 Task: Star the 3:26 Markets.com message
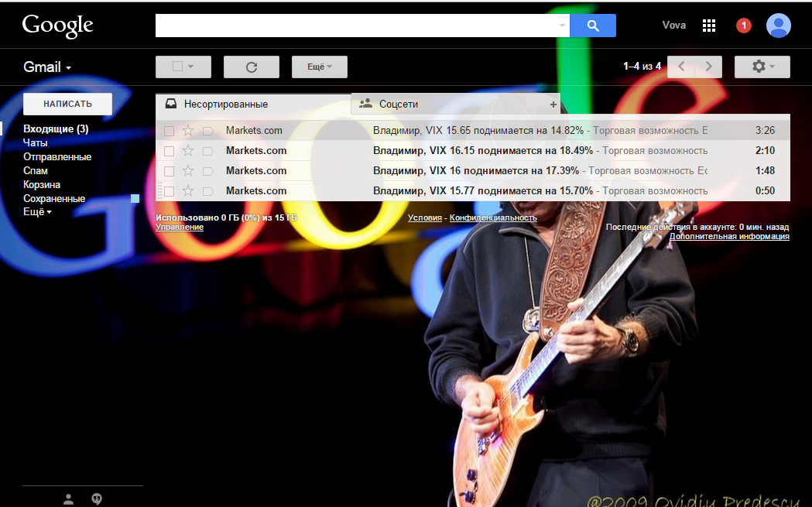point(188,131)
